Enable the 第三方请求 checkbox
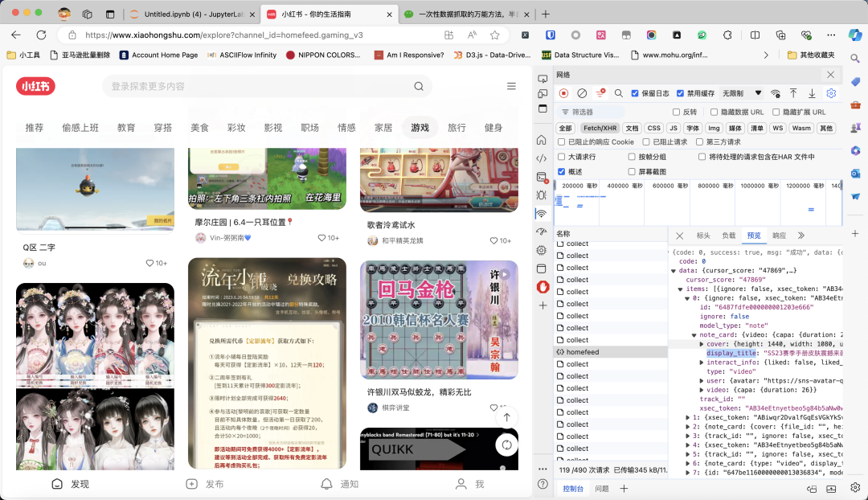This screenshot has width=868, height=500. click(x=699, y=141)
